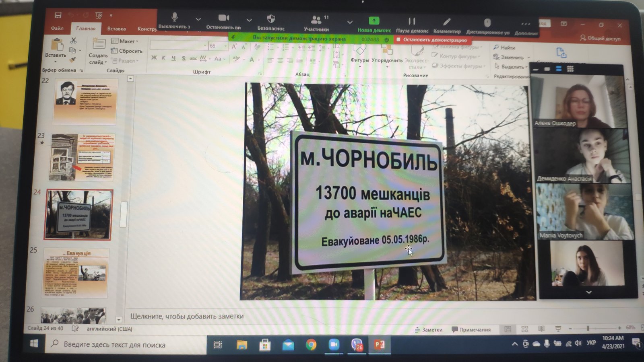The height and width of the screenshot is (362, 644).
Task: Open the Zoom Participants panel
Action: [x=316, y=20]
